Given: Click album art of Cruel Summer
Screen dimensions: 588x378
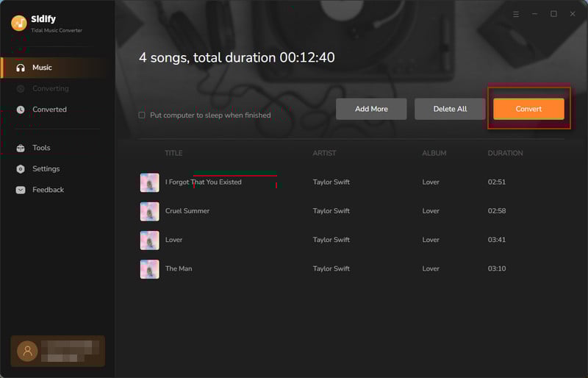Looking at the screenshot, I should 150,211.
